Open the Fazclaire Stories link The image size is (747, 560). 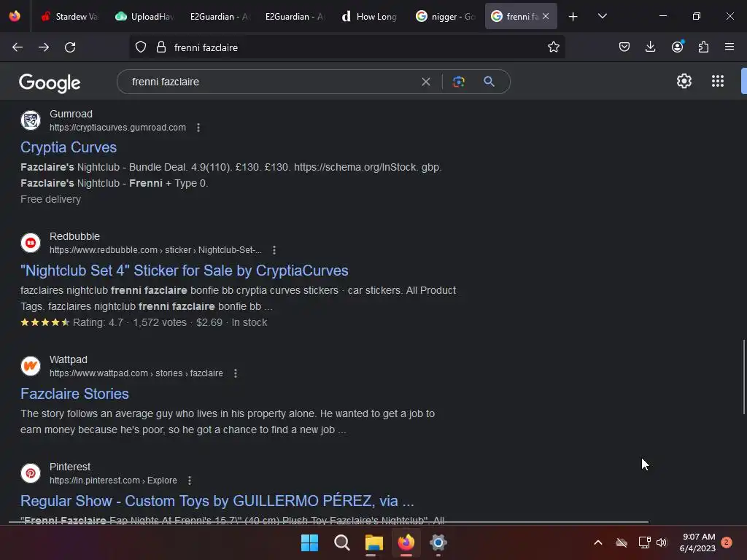click(x=75, y=394)
